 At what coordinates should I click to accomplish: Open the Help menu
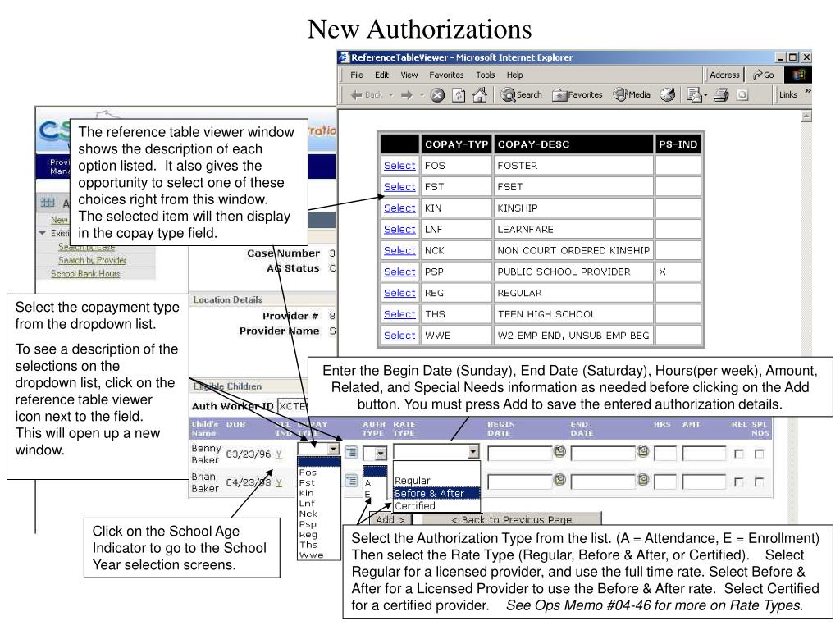click(x=515, y=75)
